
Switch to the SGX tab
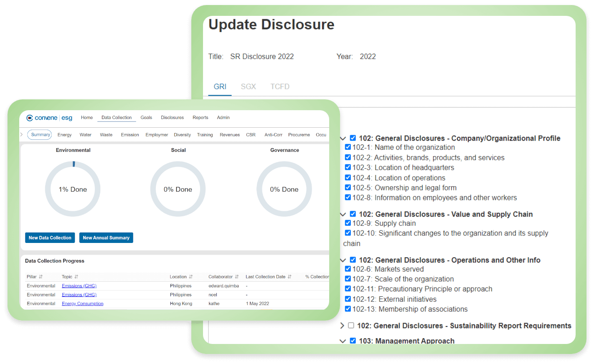pos(248,86)
